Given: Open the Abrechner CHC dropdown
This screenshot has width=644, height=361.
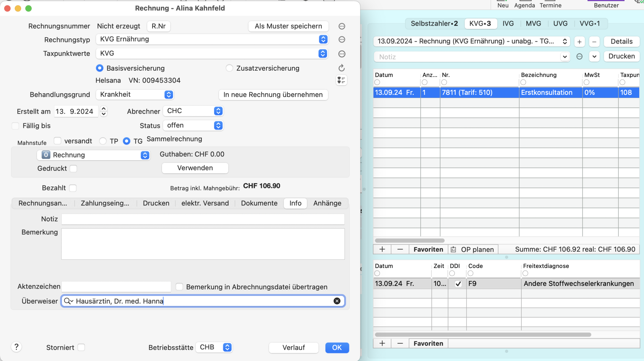Looking at the screenshot, I should point(193,111).
